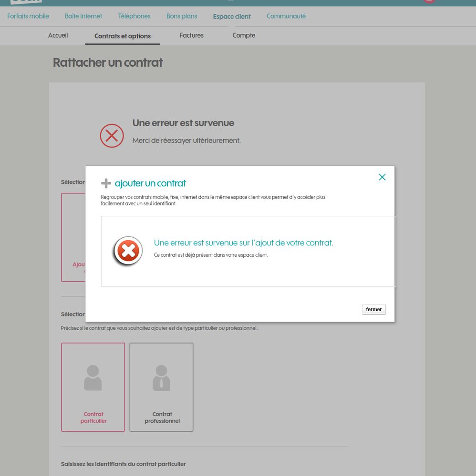Choose the Contrat particulier label
Viewport: 476px width, 476px height.
tap(93, 417)
